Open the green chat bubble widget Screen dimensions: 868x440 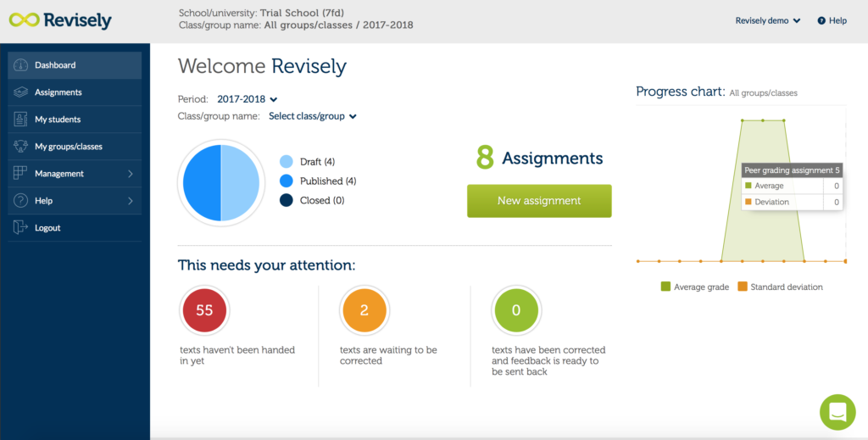[x=837, y=412]
